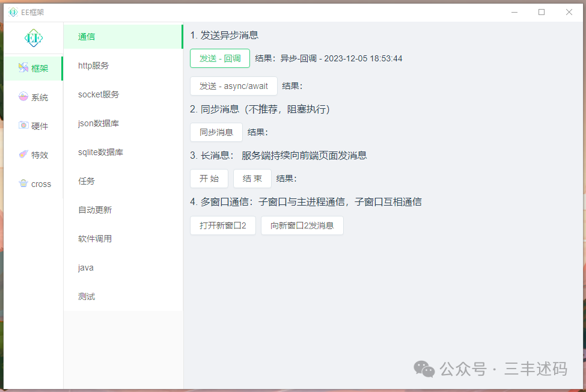Open sqlite数据库 section
586x392 pixels.
[x=123, y=152]
